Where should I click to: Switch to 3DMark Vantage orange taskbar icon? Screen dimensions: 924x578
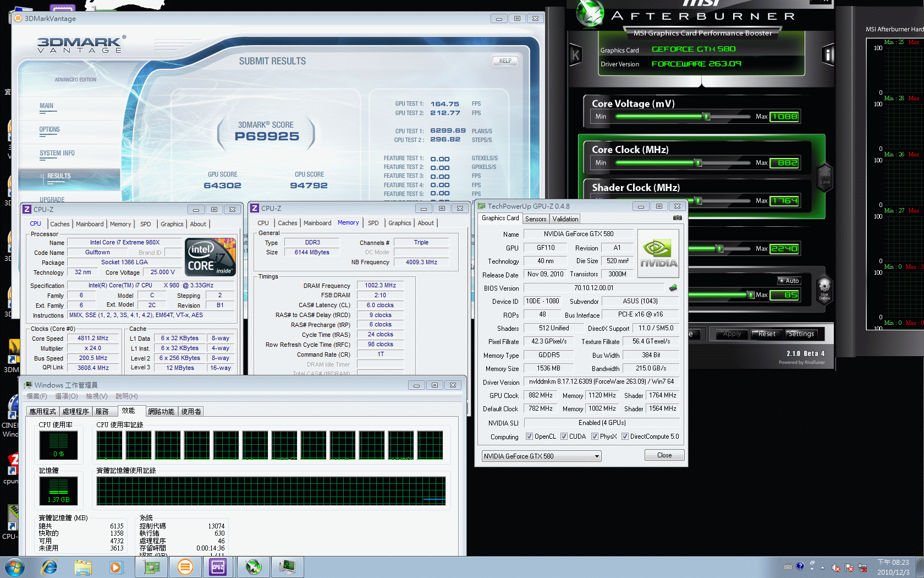[x=185, y=567]
